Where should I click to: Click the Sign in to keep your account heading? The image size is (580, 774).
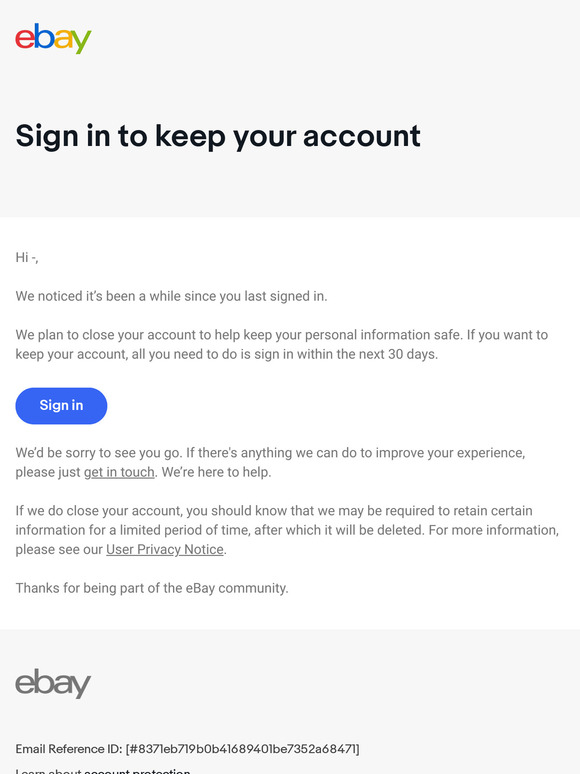tap(218, 136)
